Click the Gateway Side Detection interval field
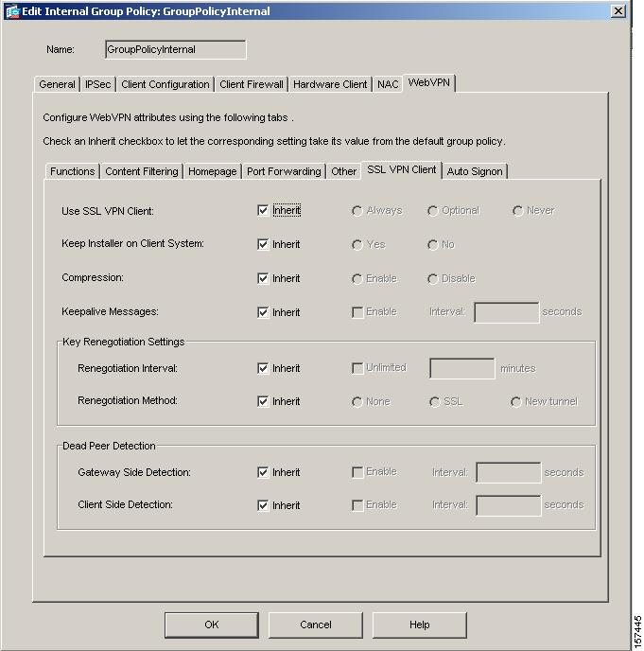644x651 pixels. (509, 472)
